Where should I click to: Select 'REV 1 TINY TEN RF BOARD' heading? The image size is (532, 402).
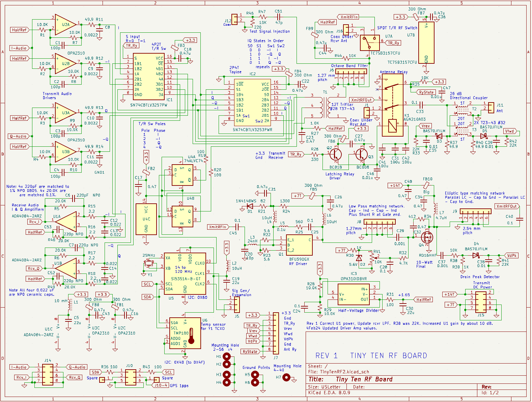pyautogui.click(x=371, y=355)
